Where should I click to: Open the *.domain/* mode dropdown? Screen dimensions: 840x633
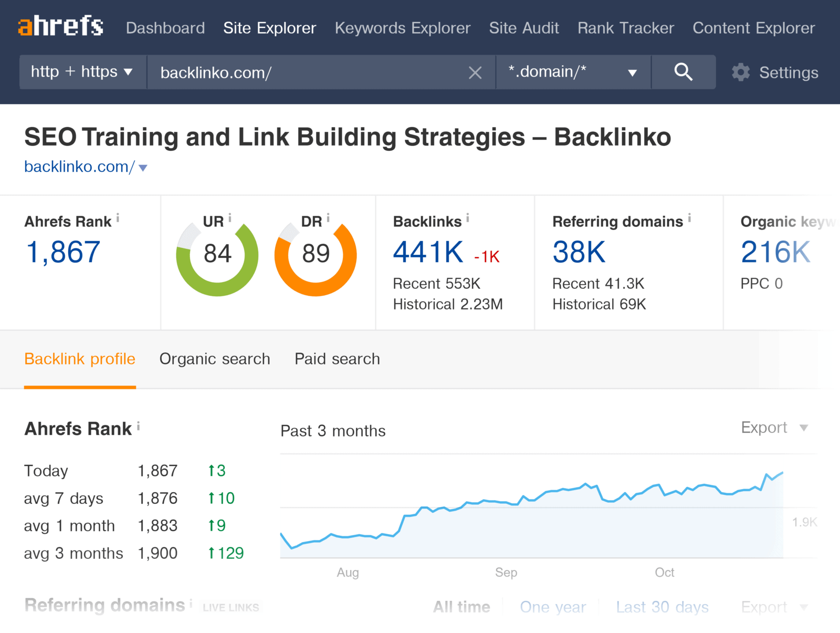point(572,72)
